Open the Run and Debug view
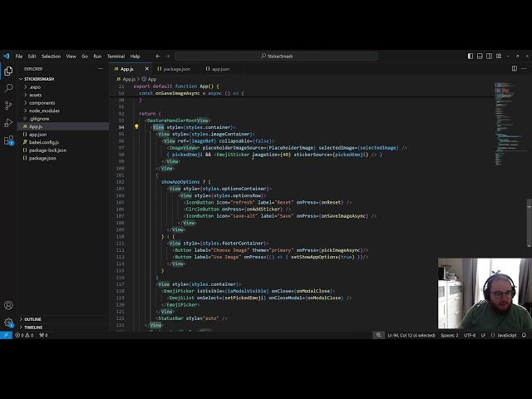Viewport: 532px width, 399px height. tap(8, 123)
